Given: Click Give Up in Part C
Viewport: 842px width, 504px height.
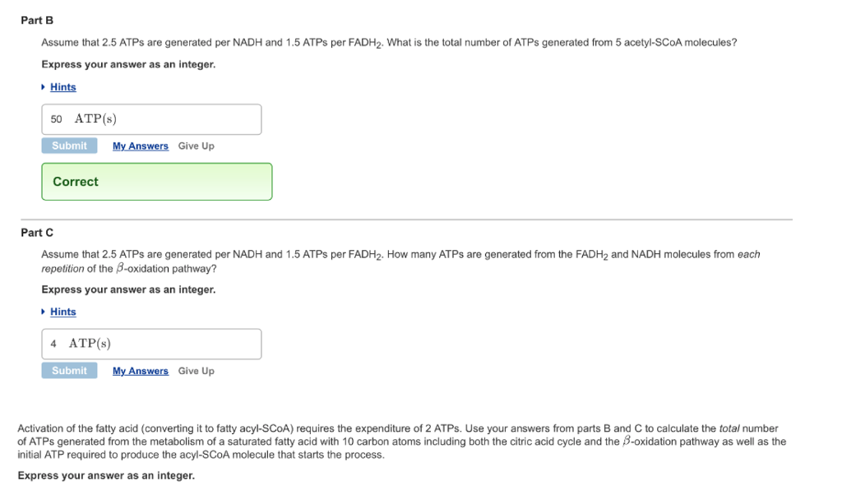Looking at the screenshot, I should pyautogui.click(x=196, y=370).
